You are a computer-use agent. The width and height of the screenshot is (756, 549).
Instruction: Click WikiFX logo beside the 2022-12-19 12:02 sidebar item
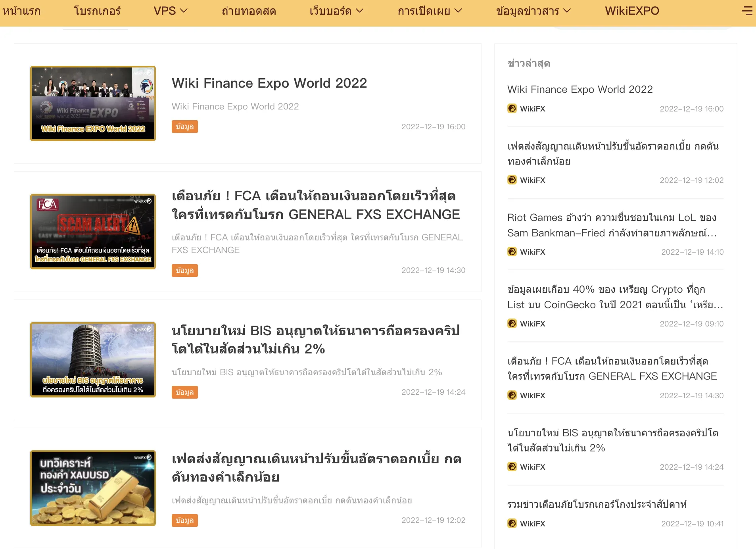click(x=512, y=180)
